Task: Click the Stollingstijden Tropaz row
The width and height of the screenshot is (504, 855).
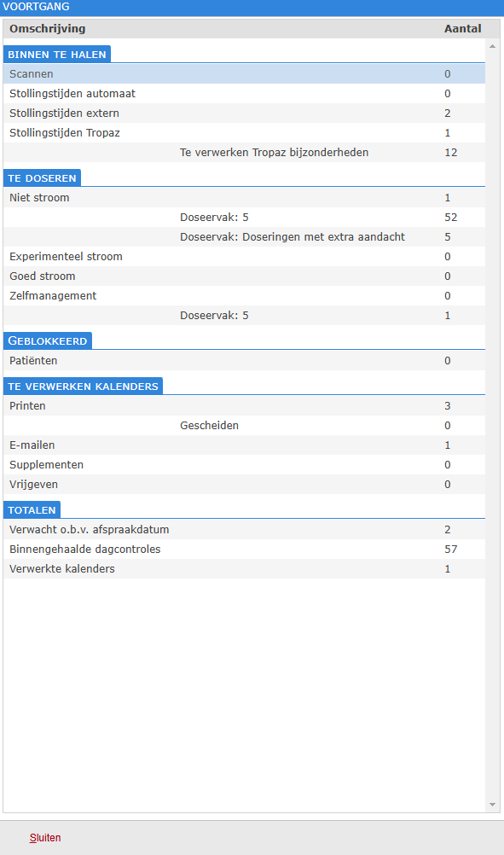Action: tap(244, 132)
